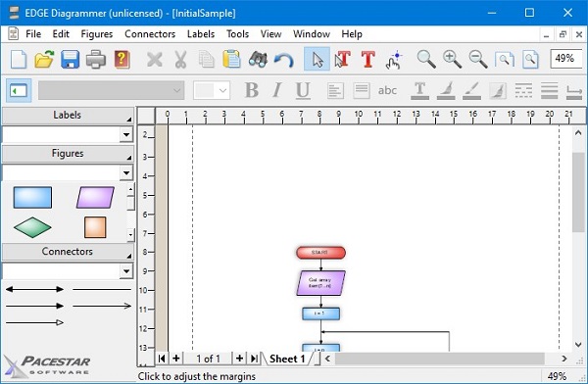Viewport: 588px width, 384px height.
Task: Click the zoom to fit page icon
Action: pyautogui.click(x=505, y=59)
